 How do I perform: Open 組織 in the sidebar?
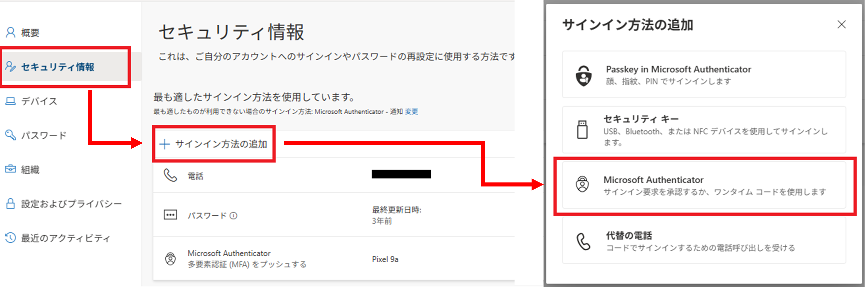click(x=30, y=170)
